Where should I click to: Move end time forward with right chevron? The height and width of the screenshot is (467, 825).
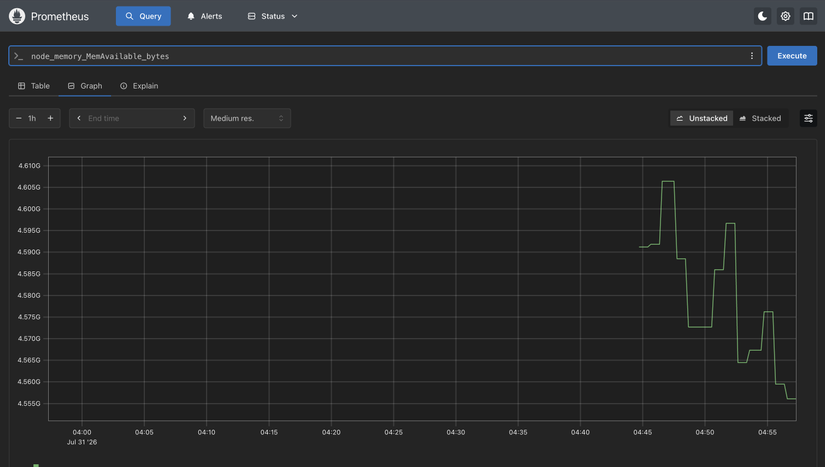pyautogui.click(x=185, y=118)
